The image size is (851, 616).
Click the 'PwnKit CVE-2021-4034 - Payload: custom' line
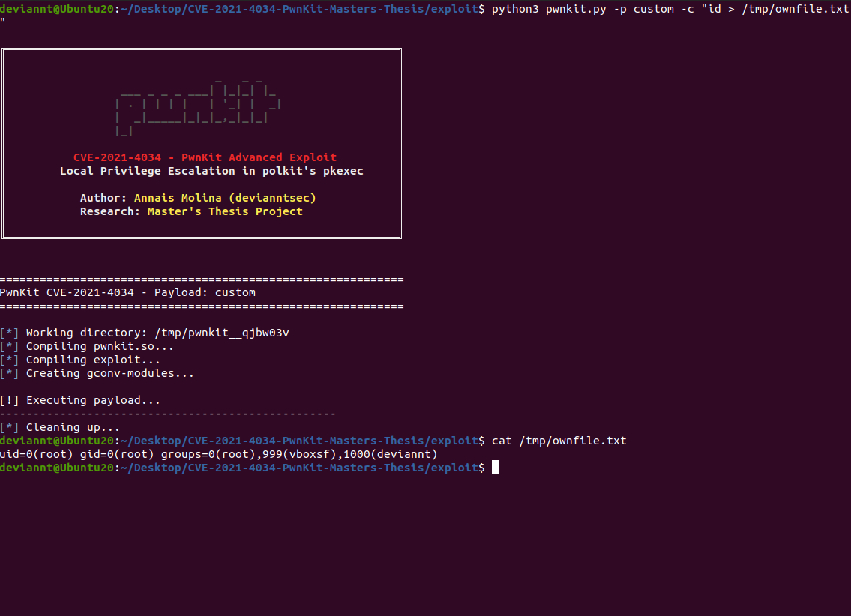tap(127, 292)
